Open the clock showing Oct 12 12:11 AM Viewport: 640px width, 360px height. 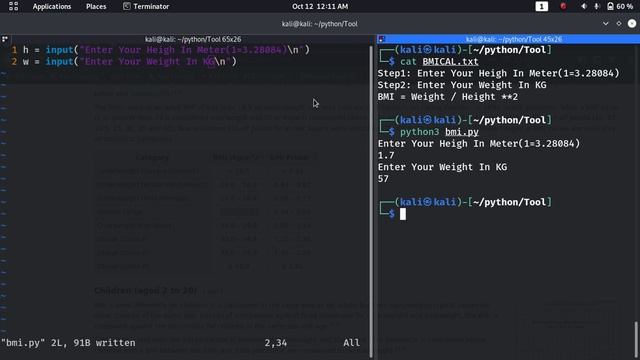pyautogui.click(x=320, y=7)
